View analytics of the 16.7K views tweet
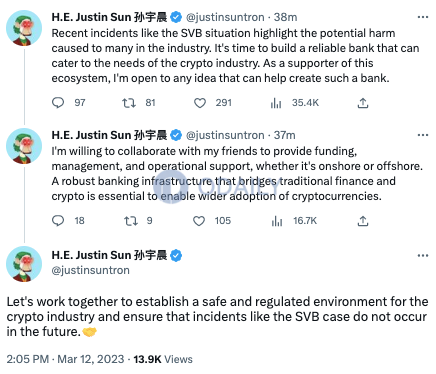The width and height of the screenshot is (436, 374). pyautogui.click(x=277, y=221)
